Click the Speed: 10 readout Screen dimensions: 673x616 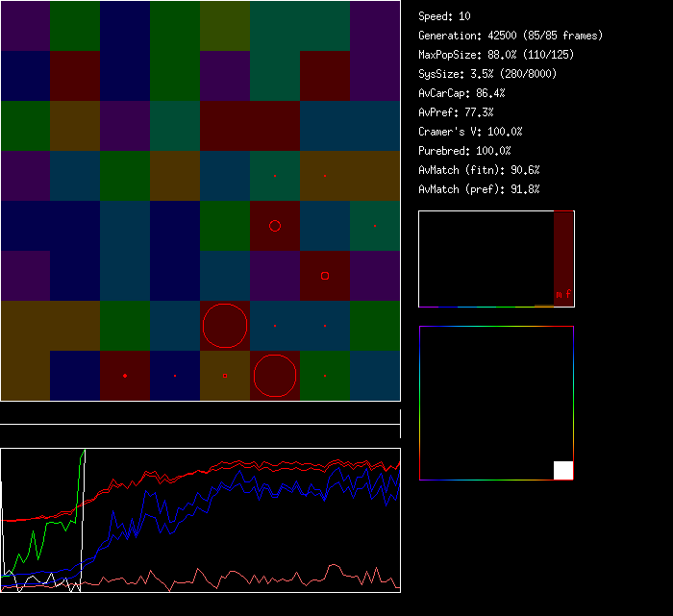click(444, 16)
